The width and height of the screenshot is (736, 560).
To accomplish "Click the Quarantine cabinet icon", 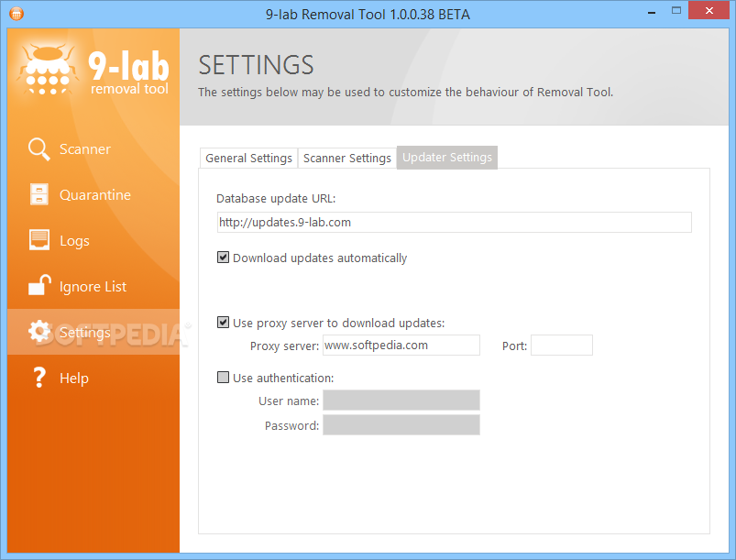I will pos(39,194).
